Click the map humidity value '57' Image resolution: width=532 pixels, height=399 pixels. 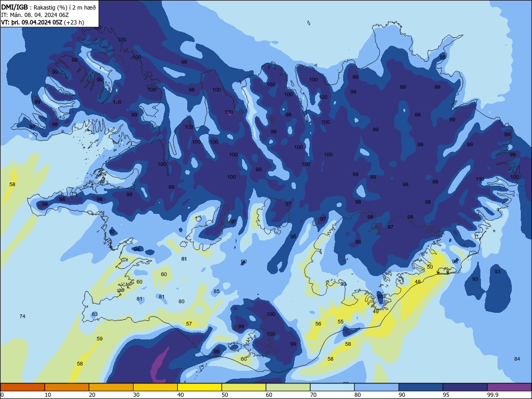pyautogui.click(x=189, y=323)
